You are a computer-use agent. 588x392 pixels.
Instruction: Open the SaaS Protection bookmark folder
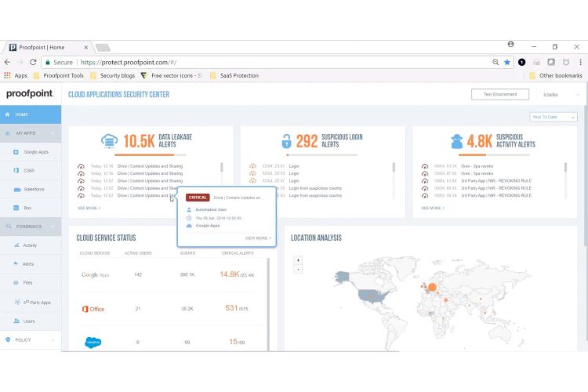[234, 75]
